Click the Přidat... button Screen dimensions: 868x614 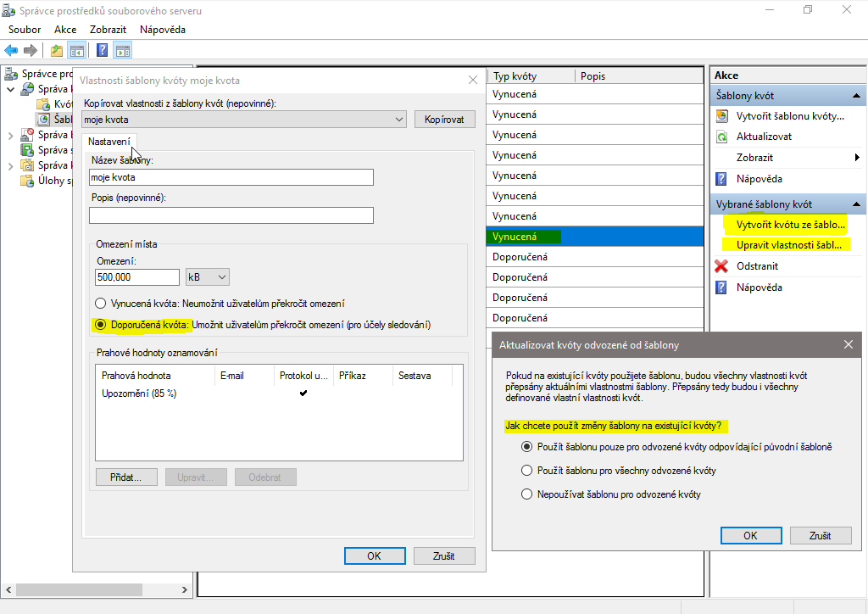point(126,477)
